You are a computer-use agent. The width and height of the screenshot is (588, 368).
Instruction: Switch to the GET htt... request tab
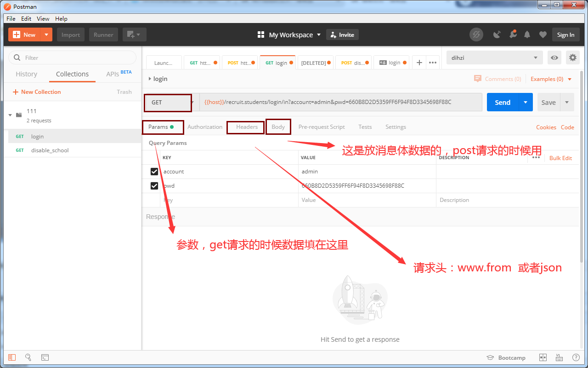[x=202, y=63]
